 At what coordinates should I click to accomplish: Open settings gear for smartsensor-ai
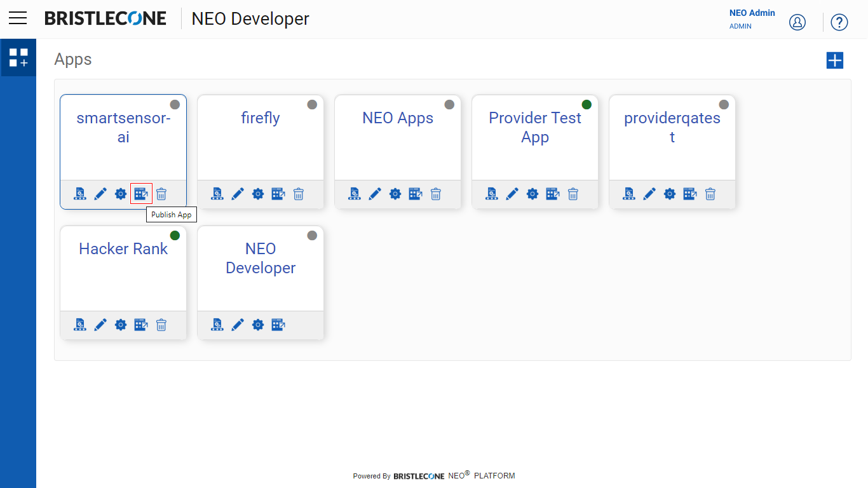[121, 194]
